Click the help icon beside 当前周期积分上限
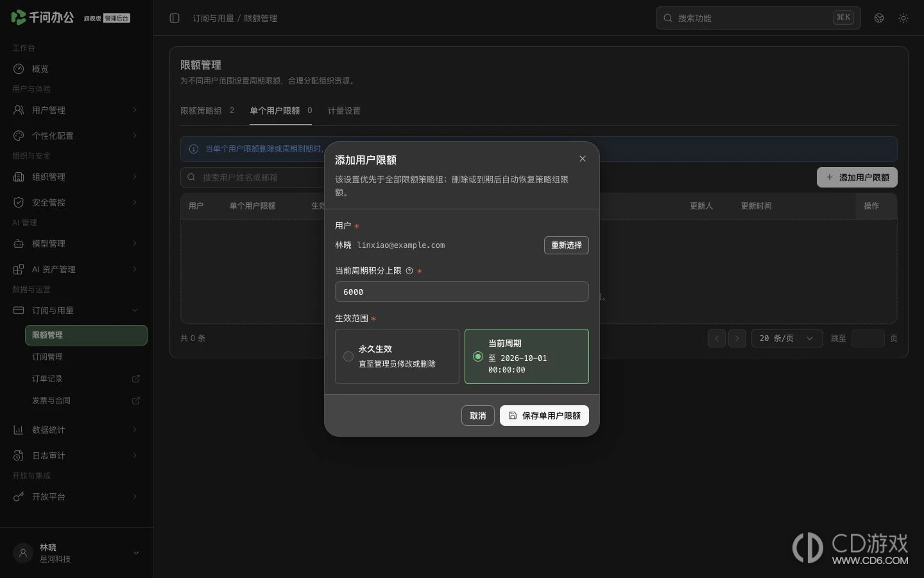Screen dimensions: 924x578 click(409, 271)
